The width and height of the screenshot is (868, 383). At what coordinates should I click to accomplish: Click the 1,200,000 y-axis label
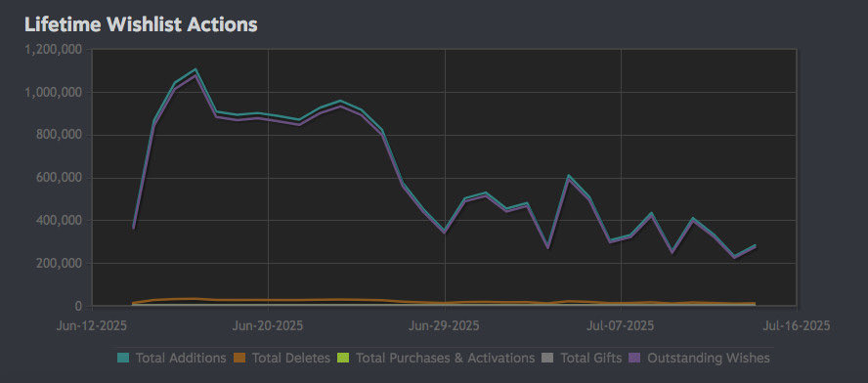coord(55,50)
